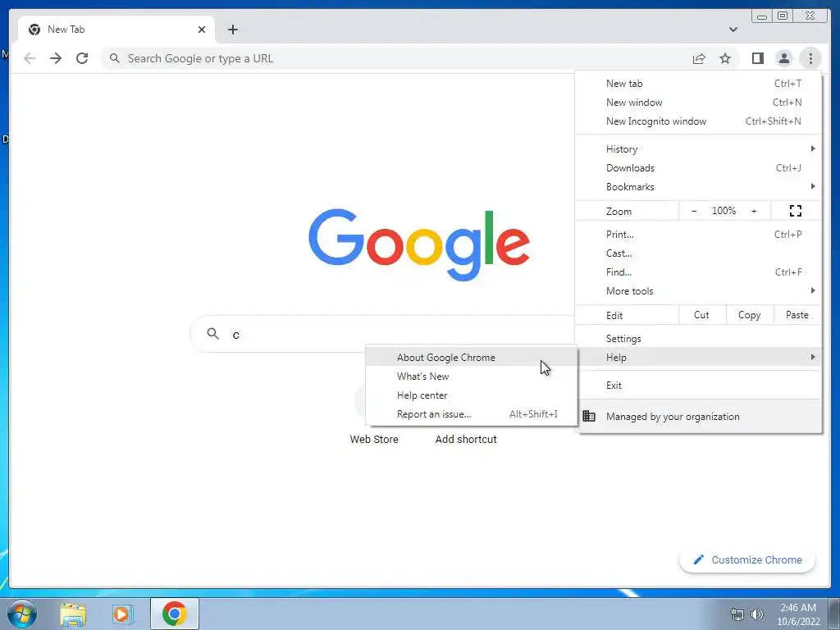
Task: Click the share page icon
Action: [699, 58]
